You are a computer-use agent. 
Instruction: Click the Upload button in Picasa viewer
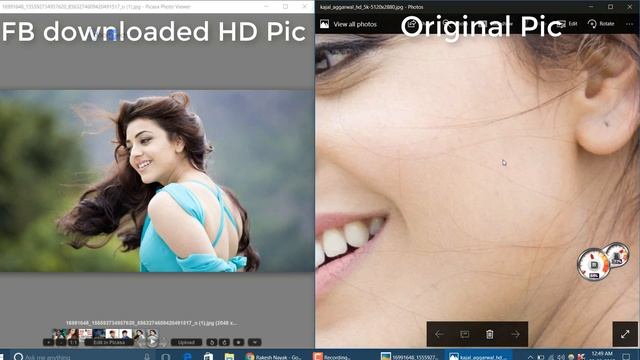coord(186,342)
